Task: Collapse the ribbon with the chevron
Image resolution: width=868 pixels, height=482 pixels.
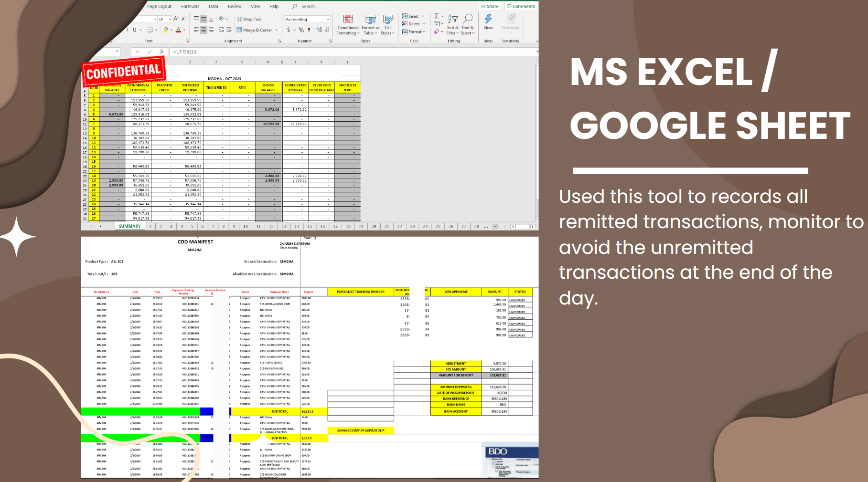Action: coord(536,41)
